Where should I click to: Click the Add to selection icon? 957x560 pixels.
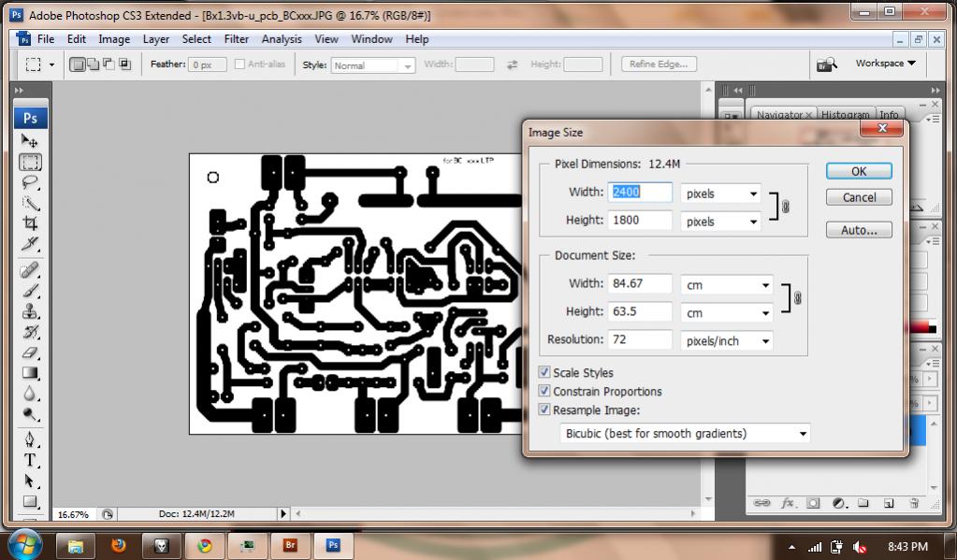pos(93,64)
